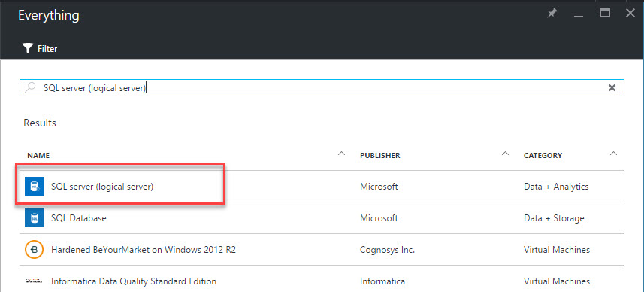The height and width of the screenshot is (292, 644).
Task: Click Microsoft publisher in SQL server row
Action: pyautogui.click(x=379, y=187)
